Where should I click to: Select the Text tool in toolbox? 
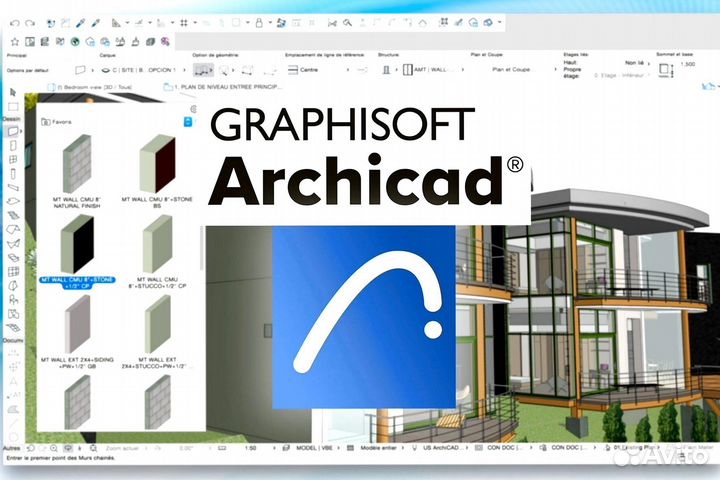pyautogui.click(x=13, y=381)
